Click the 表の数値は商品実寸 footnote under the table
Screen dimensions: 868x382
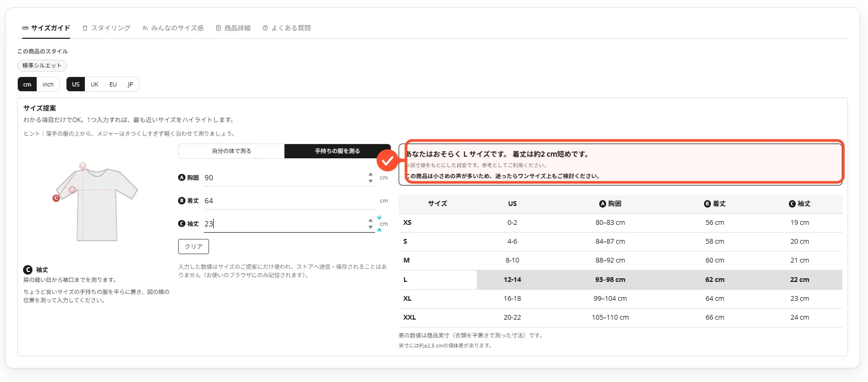point(470,335)
